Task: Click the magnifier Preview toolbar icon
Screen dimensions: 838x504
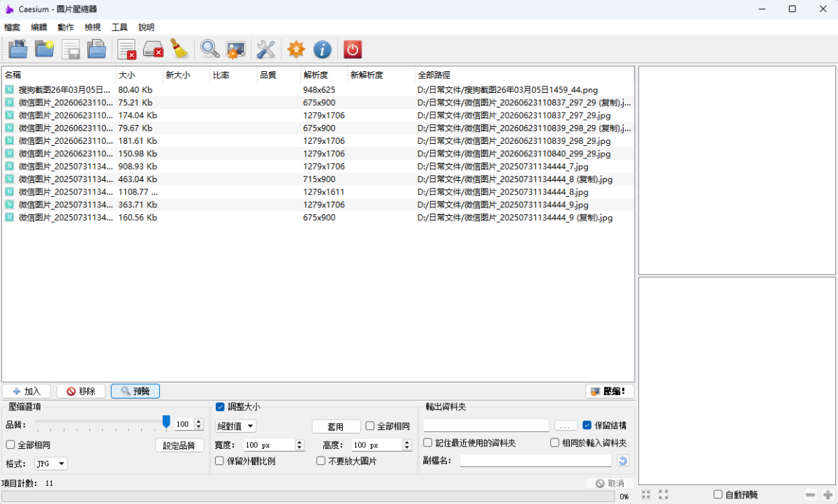Action: 209,49
